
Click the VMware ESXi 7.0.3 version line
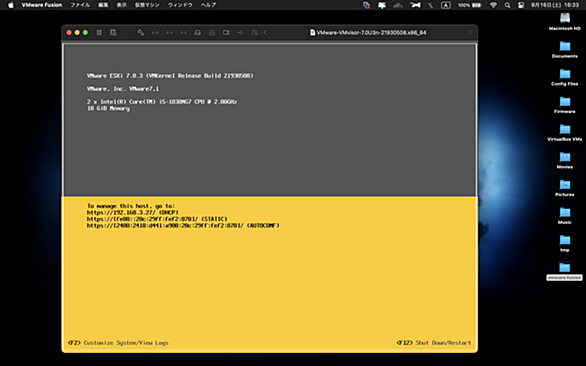(x=170, y=76)
